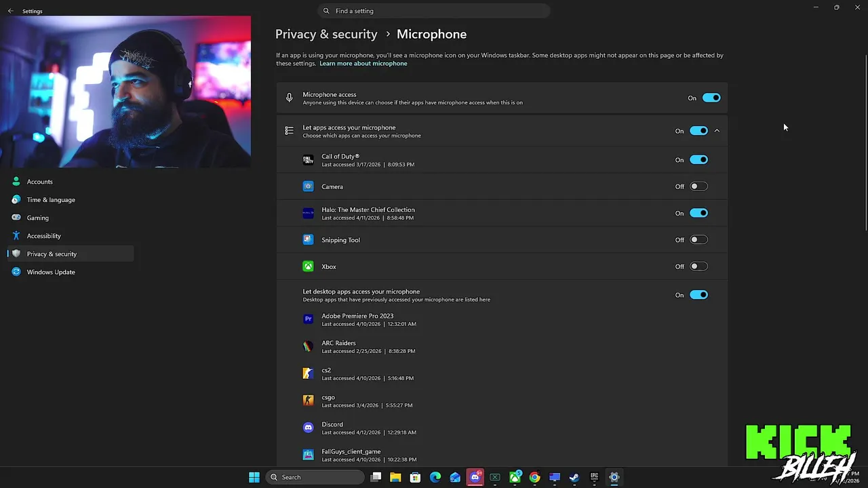The height and width of the screenshot is (488, 868).
Task: Open Time & language settings
Action: click(71, 200)
